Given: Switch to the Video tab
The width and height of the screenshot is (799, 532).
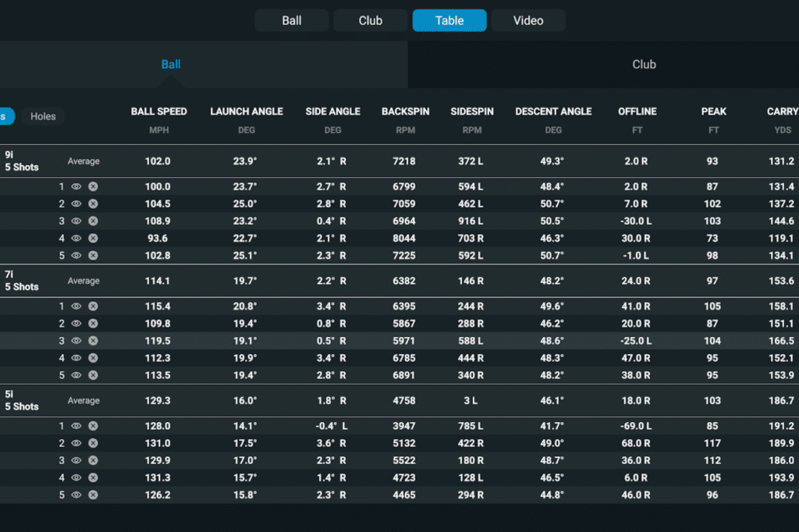Looking at the screenshot, I should pyautogui.click(x=528, y=20).
